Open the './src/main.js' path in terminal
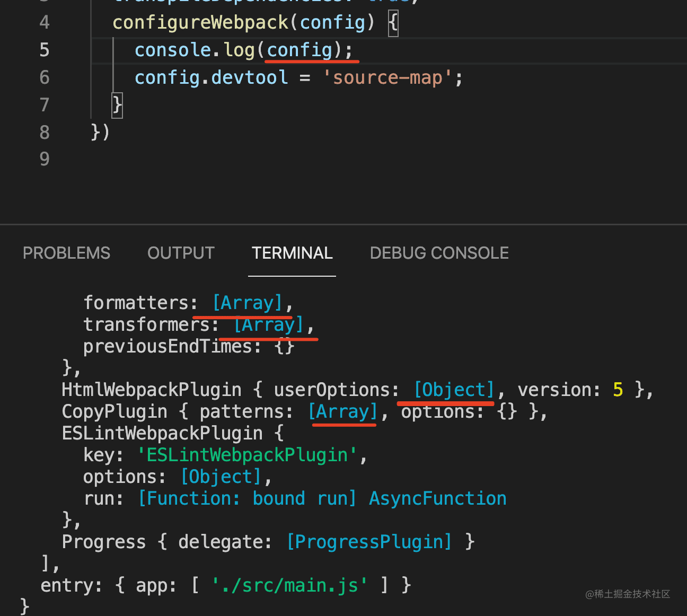 pyautogui.click(x=289, y=585)
